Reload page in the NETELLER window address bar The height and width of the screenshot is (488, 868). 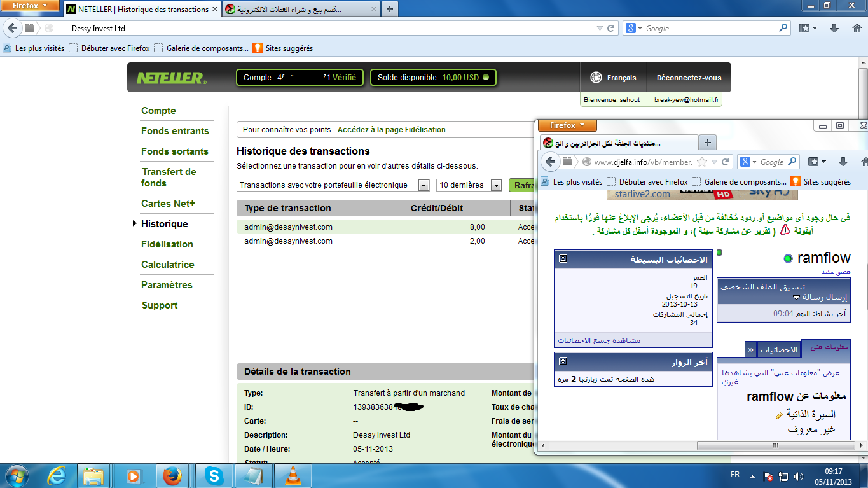[611, 29]
